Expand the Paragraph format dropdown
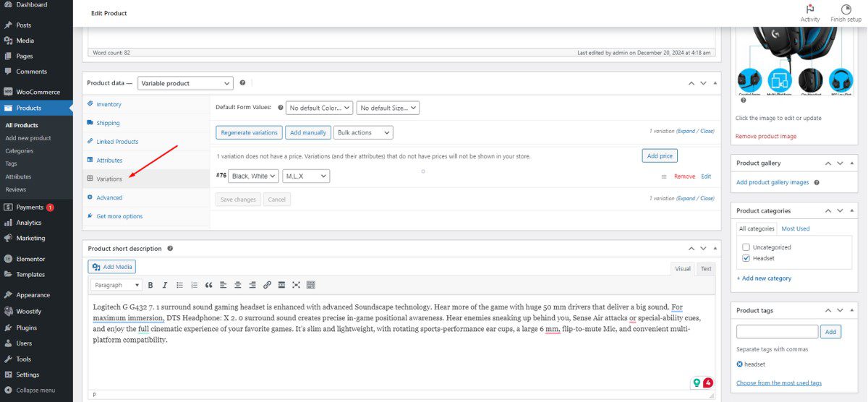Image resolution: width=868 pixels, height=402 pixels. (x=116, y=285)
